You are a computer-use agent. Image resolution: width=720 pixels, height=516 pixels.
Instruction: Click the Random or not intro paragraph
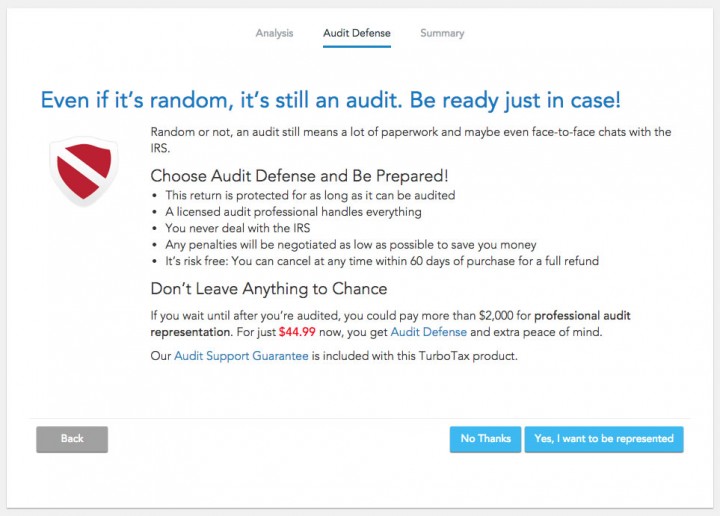(x=411, y=140)
